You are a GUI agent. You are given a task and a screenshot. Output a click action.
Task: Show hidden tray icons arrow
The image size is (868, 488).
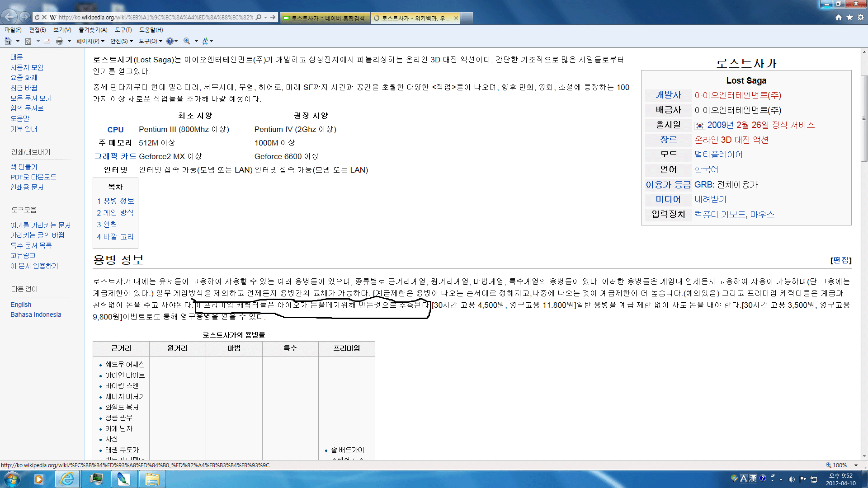point(781,479)
